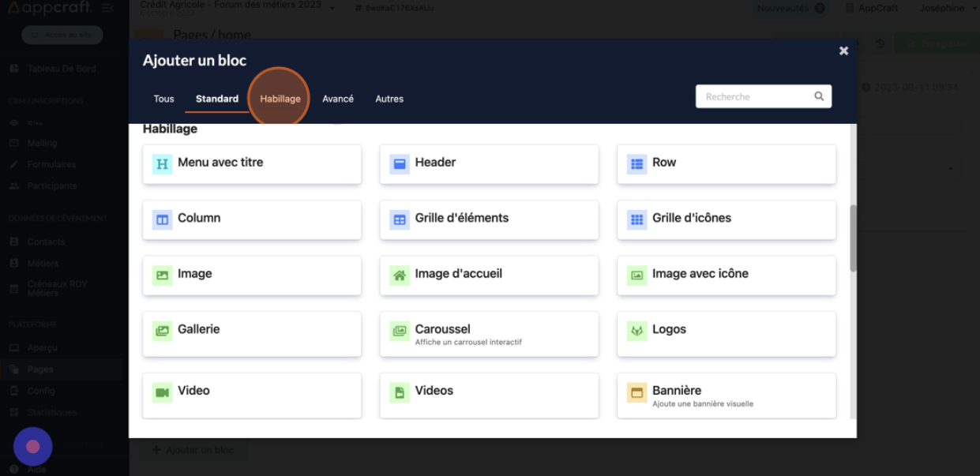Click the Recherche search field
Image resolution: width=980 pixels, height=476 pixels.
754,96
